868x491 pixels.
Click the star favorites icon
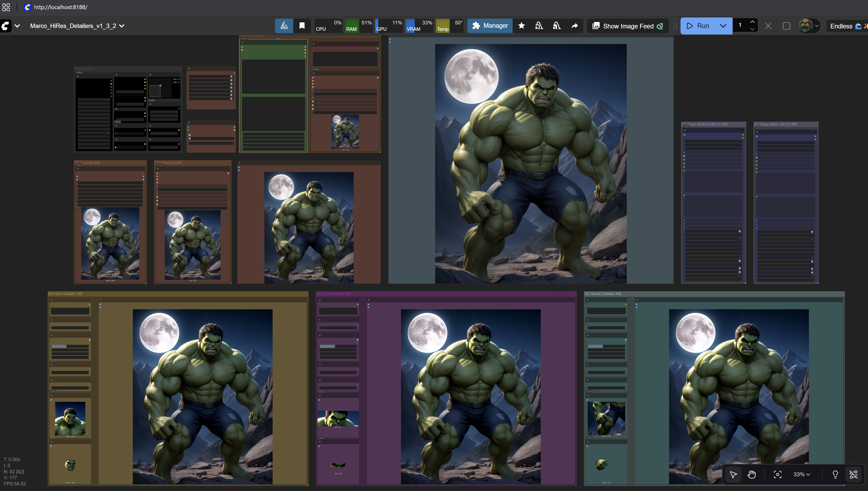[x=521, y=26]
